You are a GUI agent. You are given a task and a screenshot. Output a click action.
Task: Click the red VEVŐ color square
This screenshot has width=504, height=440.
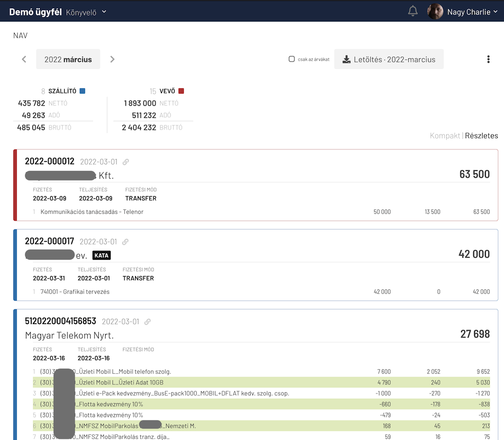click(181, 91)
